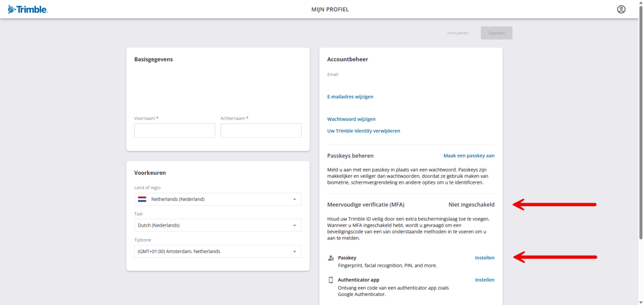Open the E-mailadres wijzigen link
This screenshot has height=305, width=644.
point(350,97)
